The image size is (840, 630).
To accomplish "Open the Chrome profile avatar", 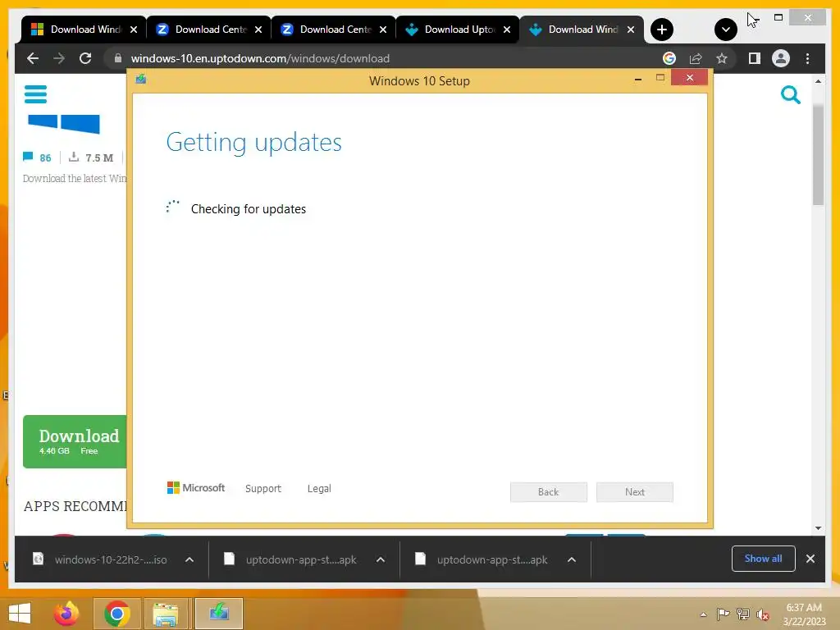I will pos(781,58).
